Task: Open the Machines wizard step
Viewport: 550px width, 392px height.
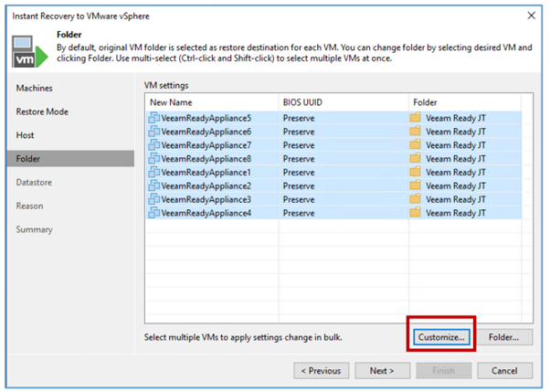Action: pyautogui.click(x=35, y=88)
